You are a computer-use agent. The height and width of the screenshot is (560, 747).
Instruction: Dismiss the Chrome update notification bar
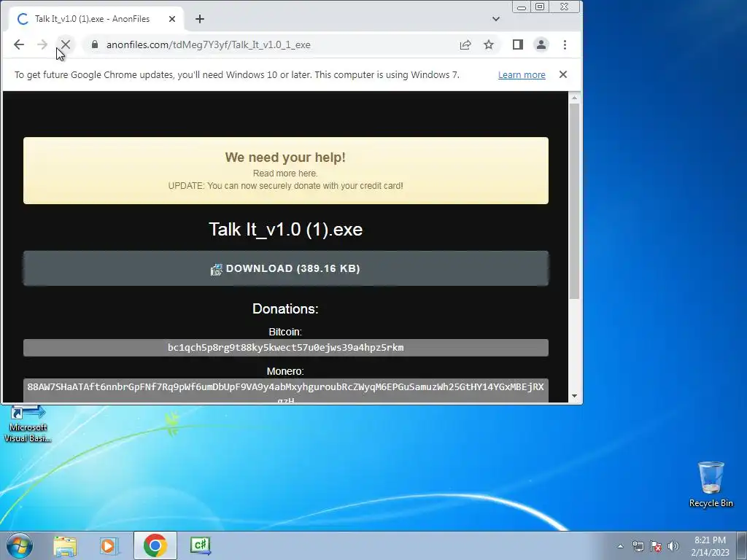coord(562,74)
